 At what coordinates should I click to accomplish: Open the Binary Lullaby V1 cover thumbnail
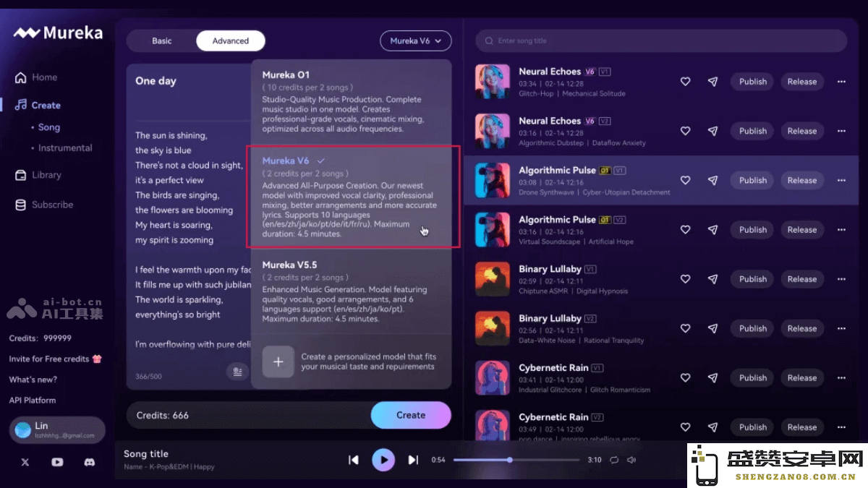(x=493, y=279)
